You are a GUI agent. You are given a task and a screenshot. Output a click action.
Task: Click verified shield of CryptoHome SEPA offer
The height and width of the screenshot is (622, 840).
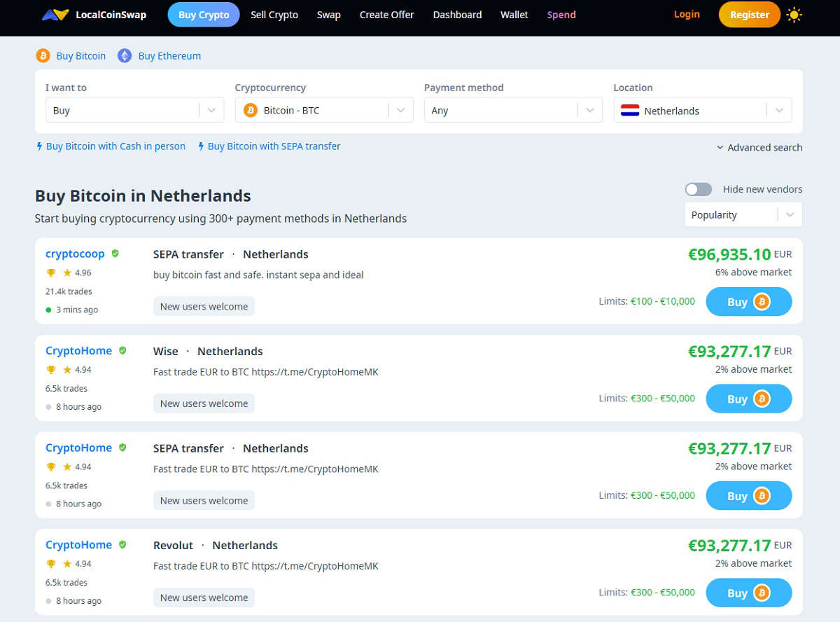pyautogui.click(x=122, y=448)
